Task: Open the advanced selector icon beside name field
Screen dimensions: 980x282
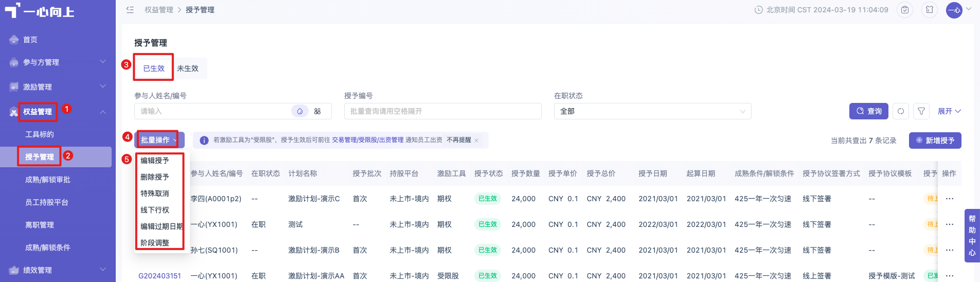Action: click(317, 111)
